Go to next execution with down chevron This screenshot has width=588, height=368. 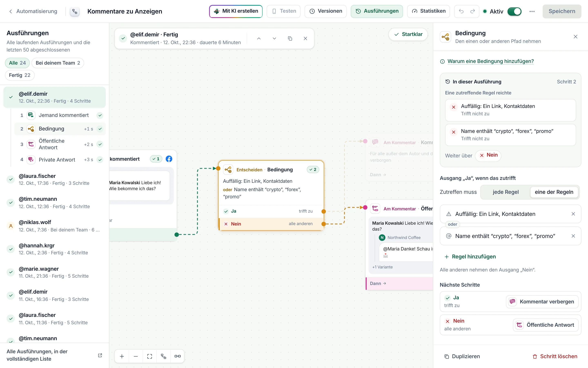274,38
